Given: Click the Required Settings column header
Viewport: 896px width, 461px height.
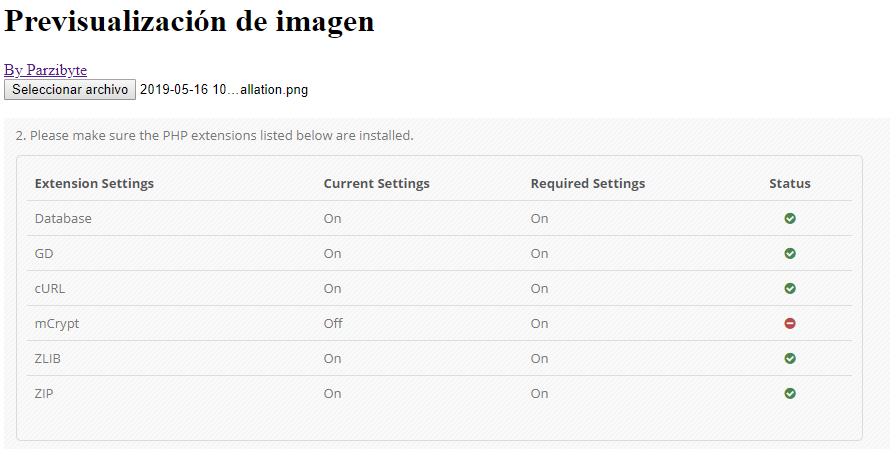Looking at the screenshot, I should coord(588,183).
